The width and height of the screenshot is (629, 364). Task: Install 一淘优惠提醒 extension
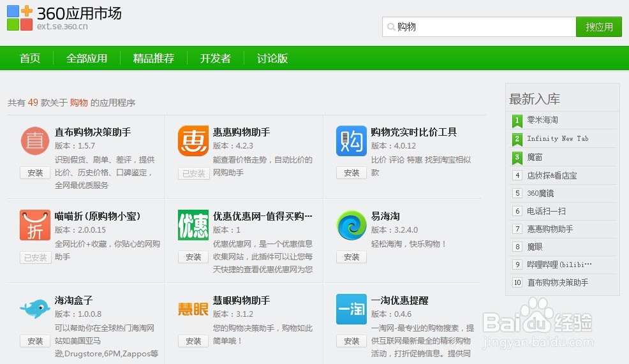pos(352,341)
